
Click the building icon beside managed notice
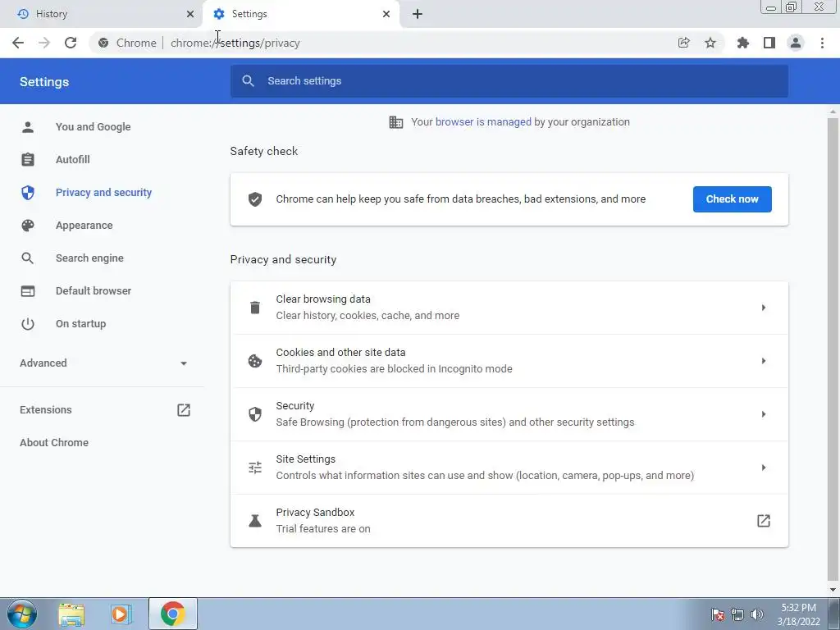pyautogui.click(x=396, y=122)
